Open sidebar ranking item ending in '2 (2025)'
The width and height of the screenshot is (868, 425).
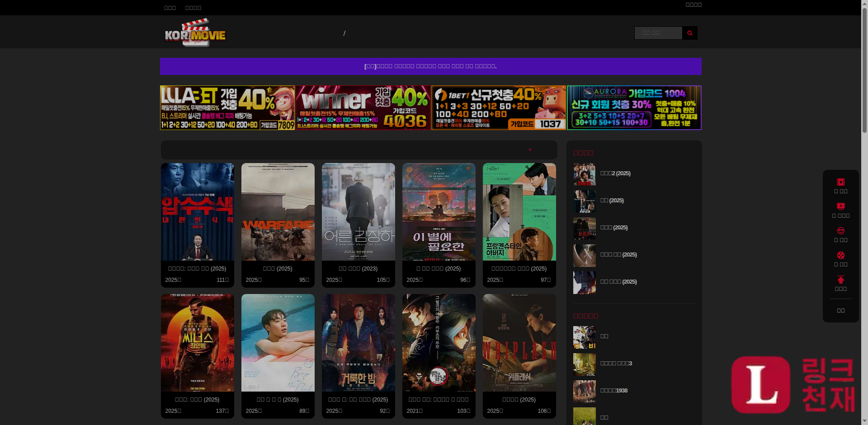coord(615,173)
